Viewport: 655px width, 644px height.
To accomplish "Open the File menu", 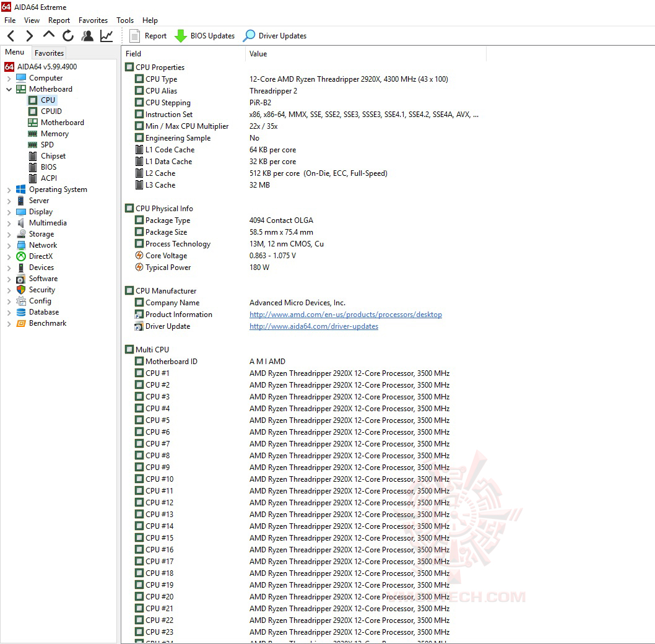I will (x=10, y=20).
